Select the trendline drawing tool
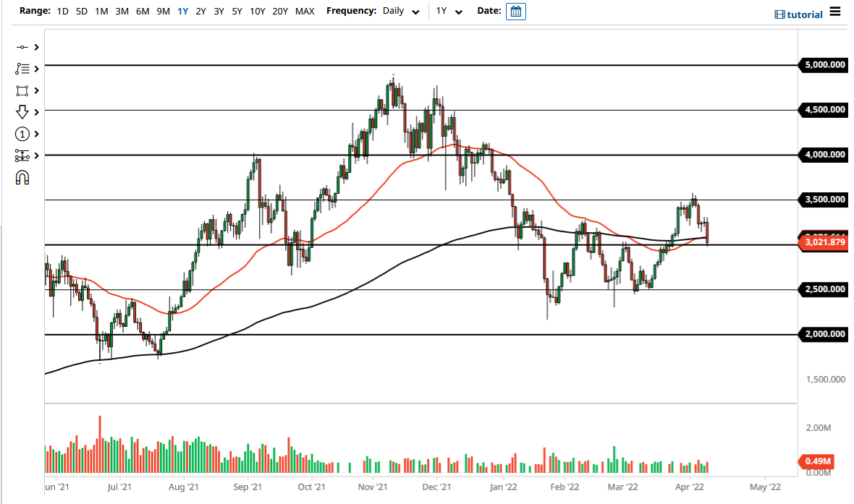This screenshot has width=854, height=504. [22, 47]
